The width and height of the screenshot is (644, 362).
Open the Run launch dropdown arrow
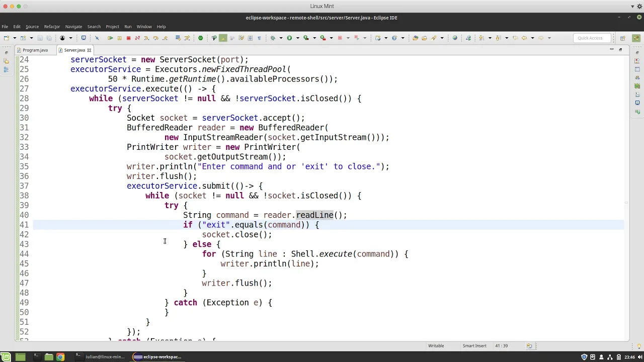pos(298,38)
